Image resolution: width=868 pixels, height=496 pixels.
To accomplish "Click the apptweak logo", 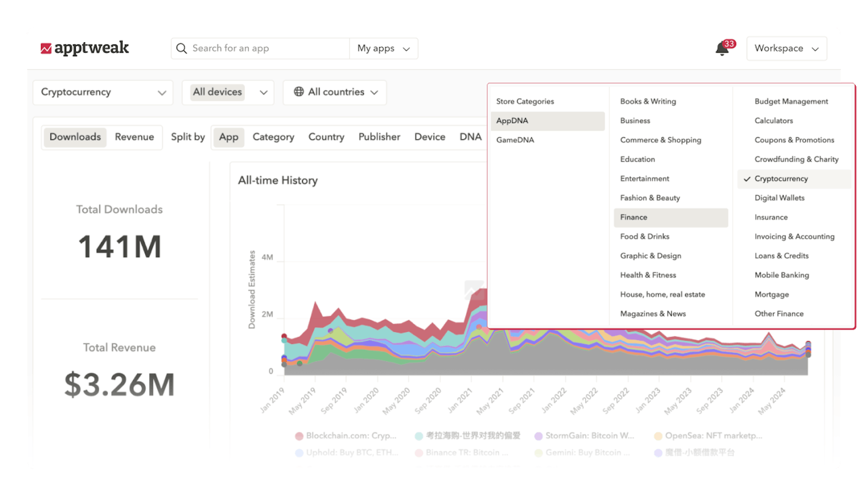I will 86,48.
